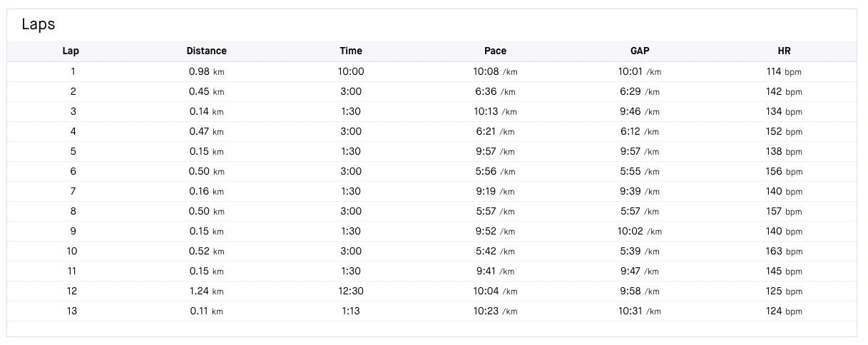868x345 pixels.
Task: Select the Distance column header
Action: tap(207, 51)
